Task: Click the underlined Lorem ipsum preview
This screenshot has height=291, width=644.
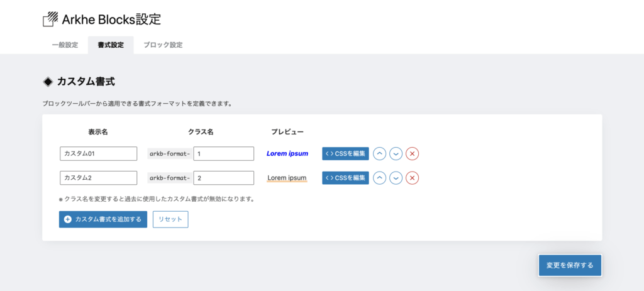Action: tap(287, 178)
